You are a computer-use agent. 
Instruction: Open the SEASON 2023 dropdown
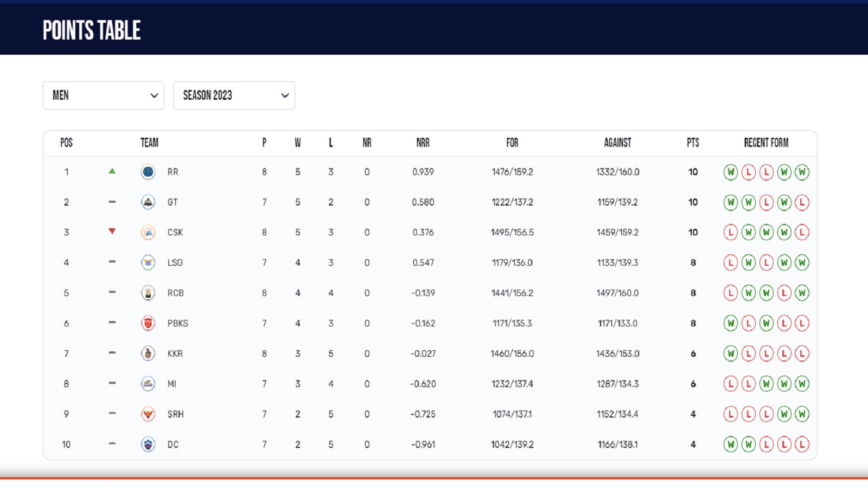click(x=233, y=95)
